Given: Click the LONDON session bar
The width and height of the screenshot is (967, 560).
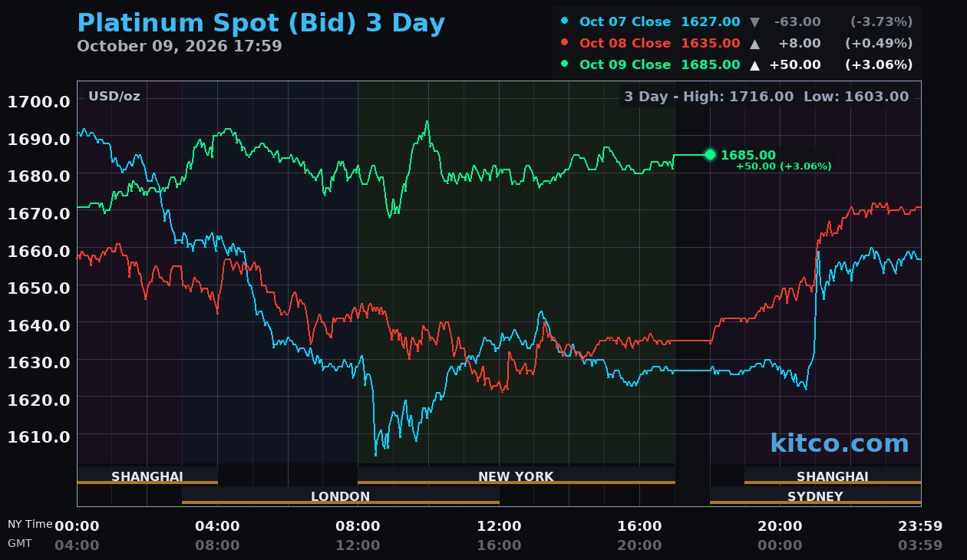Looking at the screenshot, I should [x=341, y=496].
